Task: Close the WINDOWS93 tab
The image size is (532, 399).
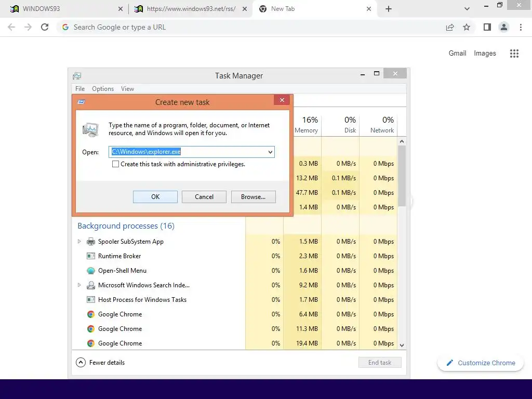Action: pos(120,9)
